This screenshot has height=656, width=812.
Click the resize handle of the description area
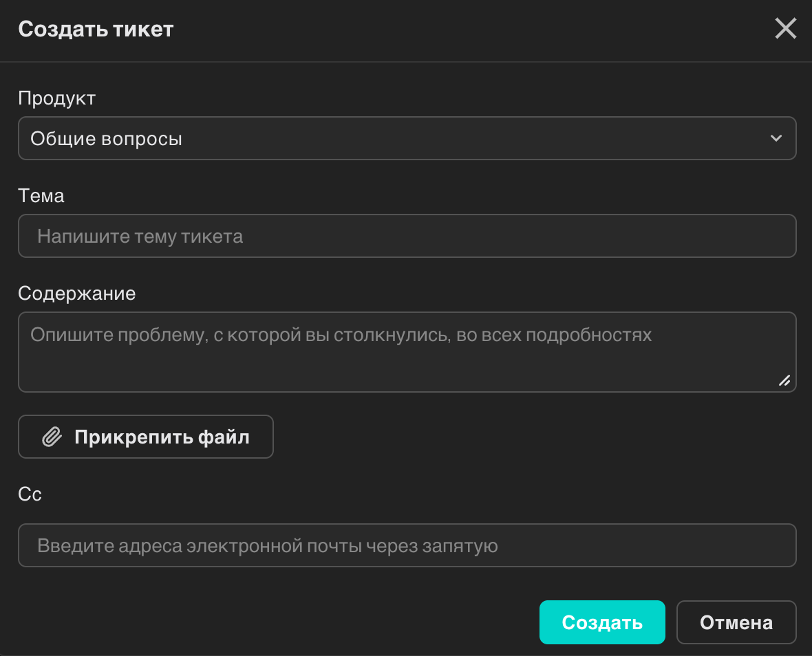(784, 381)
